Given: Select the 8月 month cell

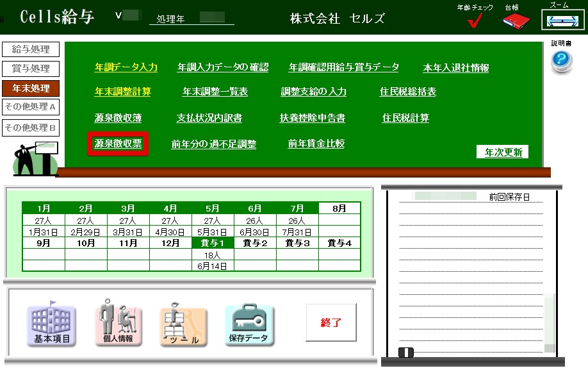Looking at the screenshot, I should point(339,208).
